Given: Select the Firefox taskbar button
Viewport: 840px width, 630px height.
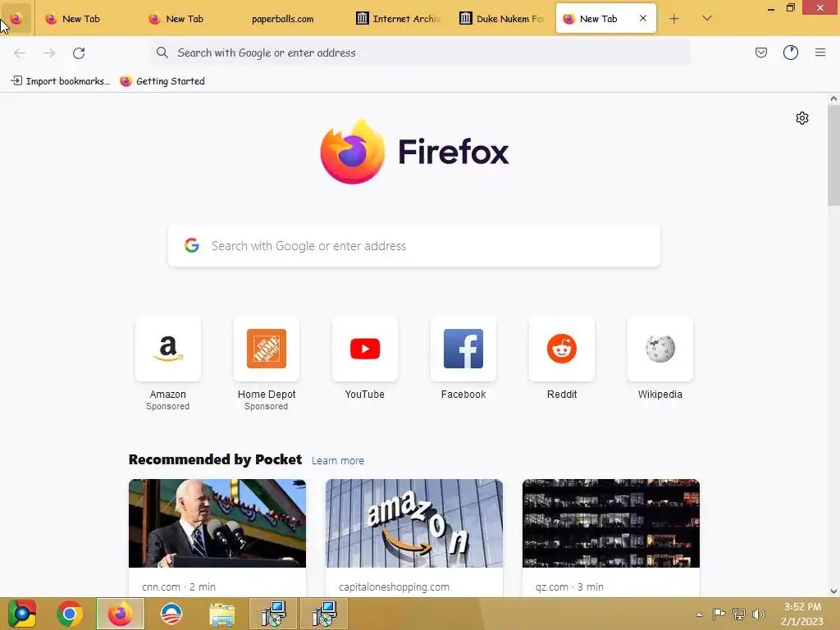Looking at the screenshot, I should [x=120, y=614].
